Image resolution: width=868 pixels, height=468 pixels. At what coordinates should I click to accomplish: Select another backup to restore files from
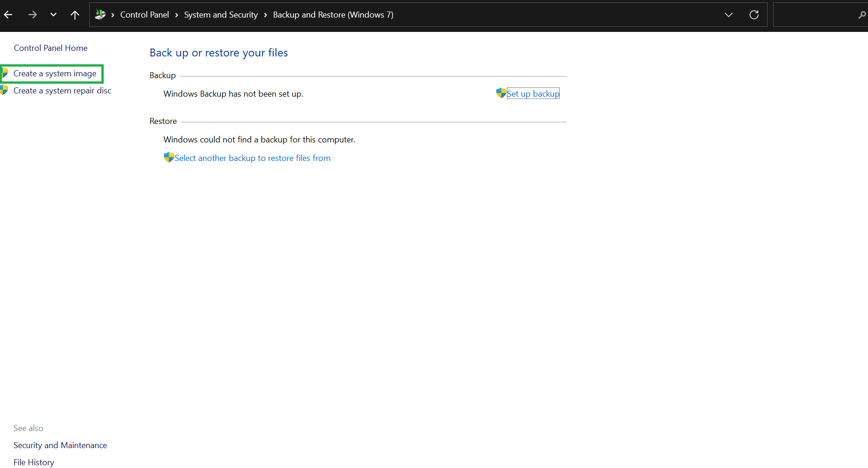coord(252,158)
